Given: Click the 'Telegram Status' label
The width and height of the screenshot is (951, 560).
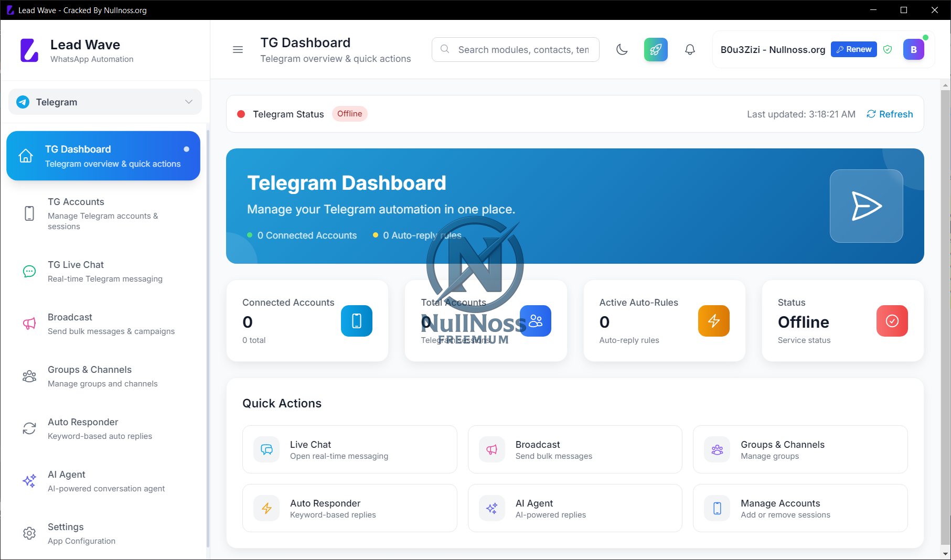Looking at the screenshot, I should (288, 114).
